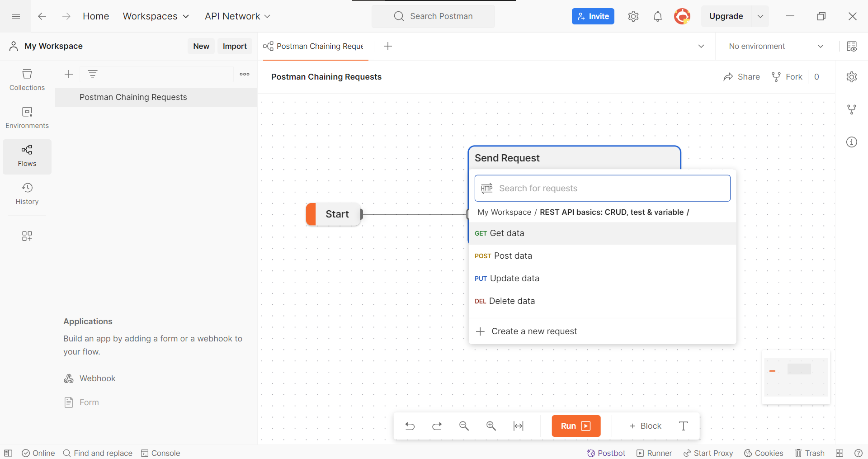868x459 pixels.
Task: Click the New button
Action: point(201,46)
